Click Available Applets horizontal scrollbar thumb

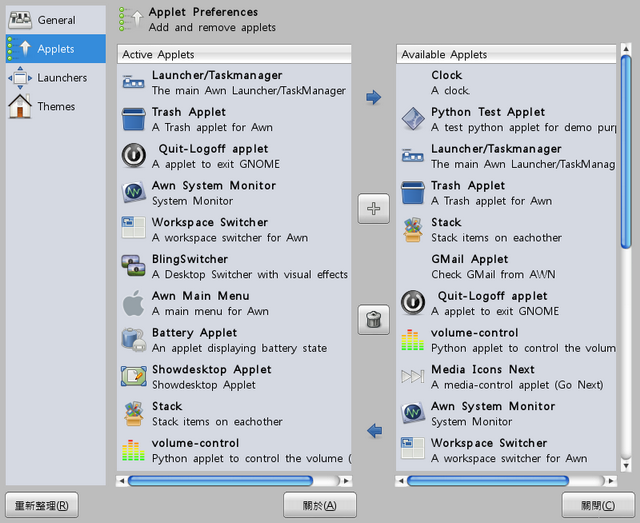tap(488, 481)
